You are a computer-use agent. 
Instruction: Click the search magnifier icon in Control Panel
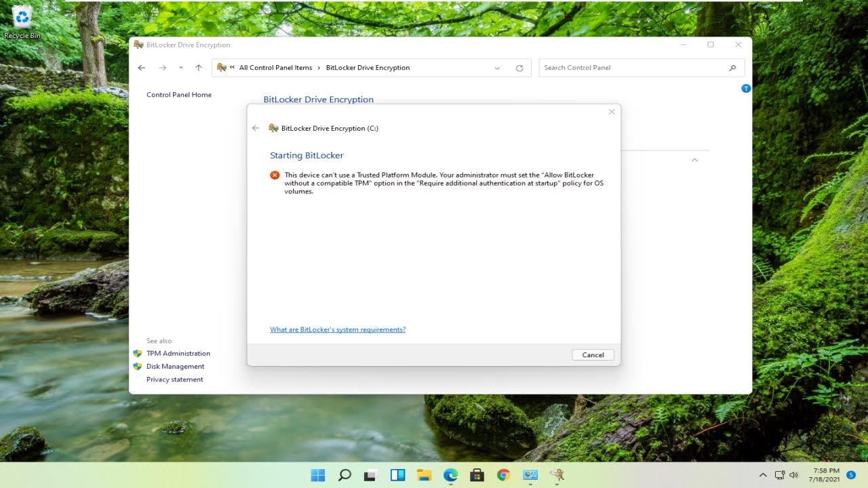(732, 68)
